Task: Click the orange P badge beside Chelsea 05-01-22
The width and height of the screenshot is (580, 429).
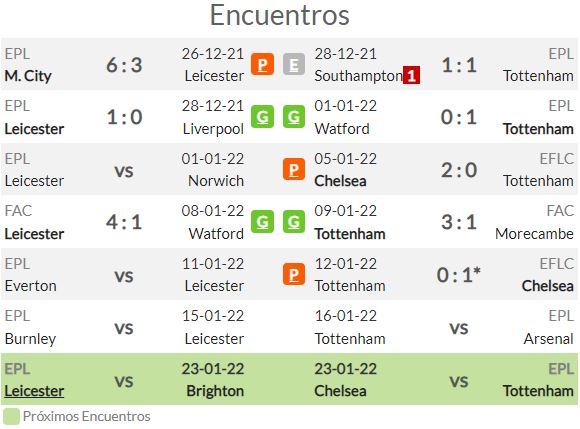Action: tap(294, 169)
